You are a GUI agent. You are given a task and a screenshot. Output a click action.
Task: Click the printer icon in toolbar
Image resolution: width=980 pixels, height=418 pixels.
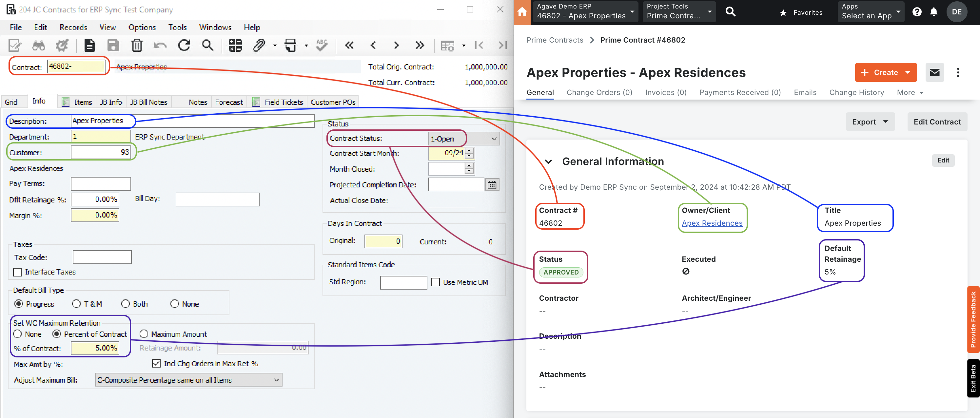pos(291,45)
